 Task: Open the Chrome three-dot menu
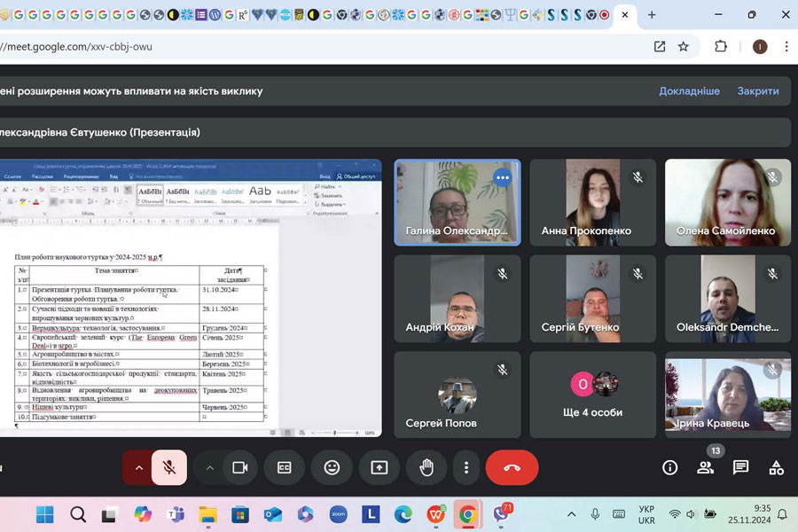click(786, 47)
